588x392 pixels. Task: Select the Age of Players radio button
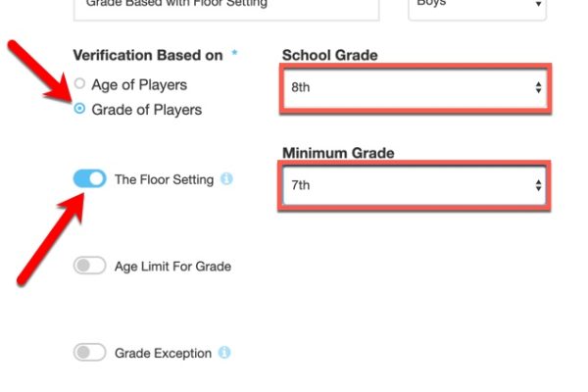pyautogui.click(x=79, y=83)
